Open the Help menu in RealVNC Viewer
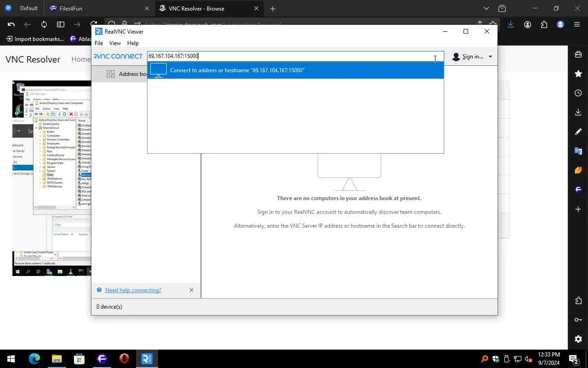This screenshot has height=368, width=588. [x=133, y=43]
